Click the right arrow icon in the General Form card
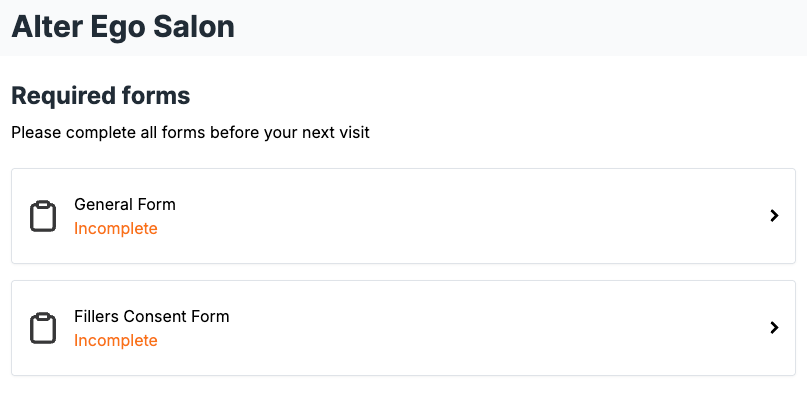Viewport: 807px width, 399px height. tap(774, 216)
